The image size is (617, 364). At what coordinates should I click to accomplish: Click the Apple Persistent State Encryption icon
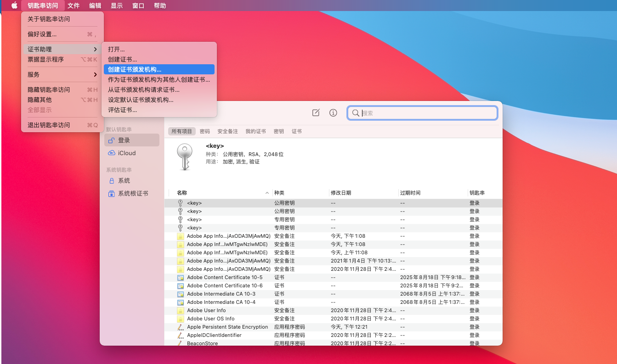(x=181, y=327)
